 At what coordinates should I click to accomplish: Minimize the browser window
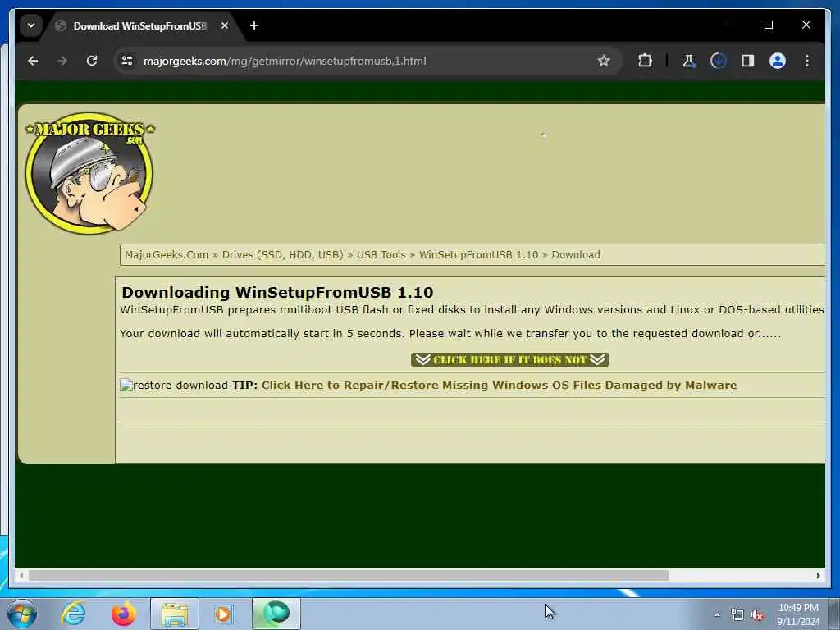(x=731, y=25)
